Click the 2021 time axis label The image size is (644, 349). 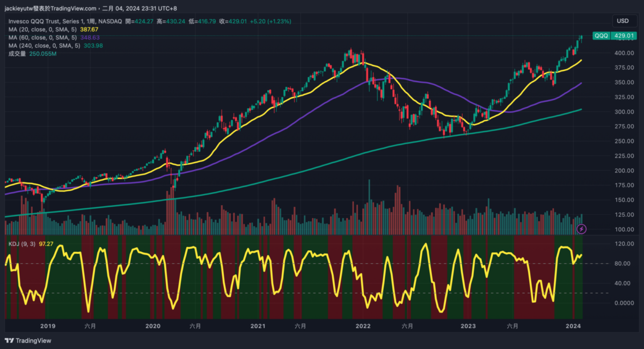click(x=258, y=326)
